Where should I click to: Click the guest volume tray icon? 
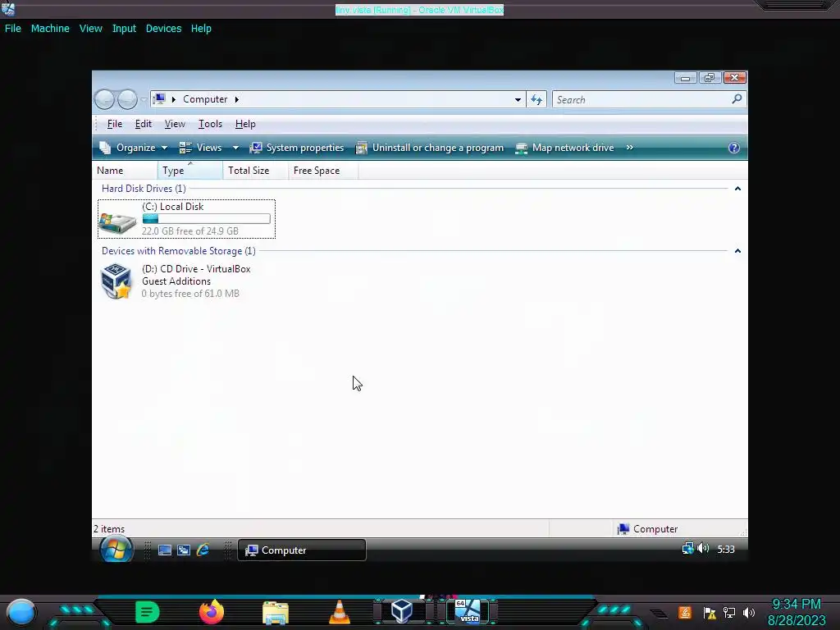pos(703,549)
